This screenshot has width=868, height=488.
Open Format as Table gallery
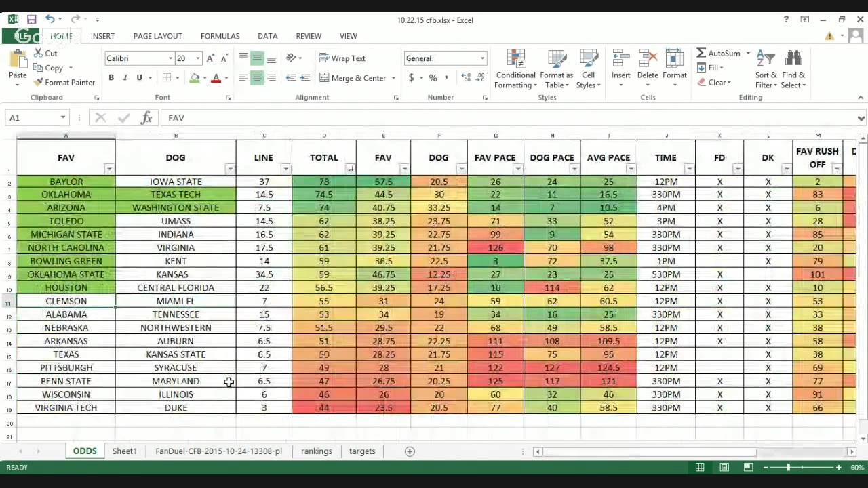[557, 69]
